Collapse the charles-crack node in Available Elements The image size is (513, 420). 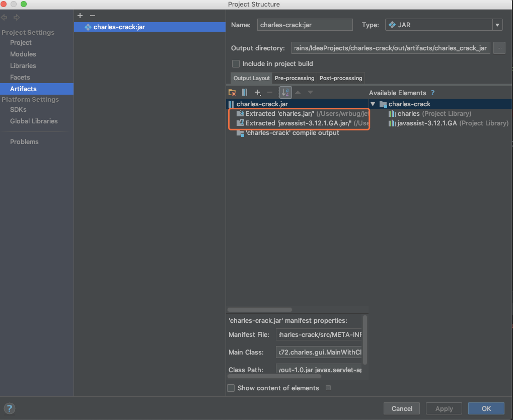pyautogui.click(x=373, y=104)
